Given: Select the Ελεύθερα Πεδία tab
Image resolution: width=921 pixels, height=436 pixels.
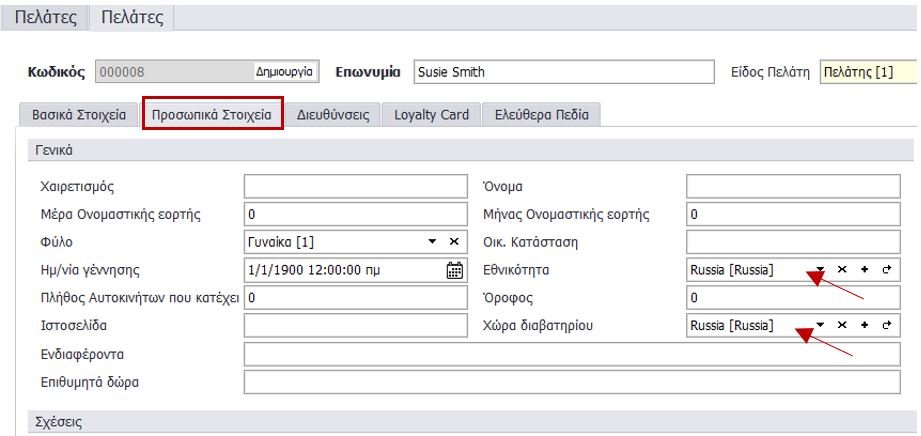Looking at the screenshot, I should (x=541, y=115).
